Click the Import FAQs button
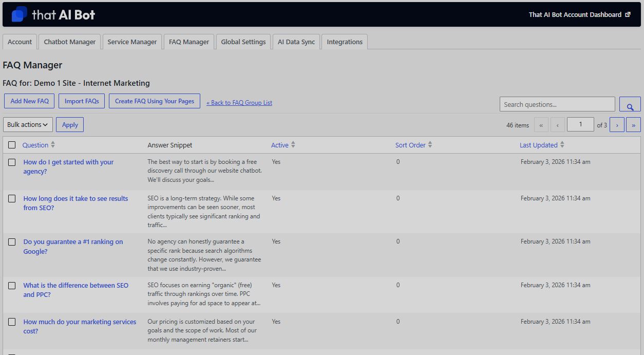 point(82,101)
